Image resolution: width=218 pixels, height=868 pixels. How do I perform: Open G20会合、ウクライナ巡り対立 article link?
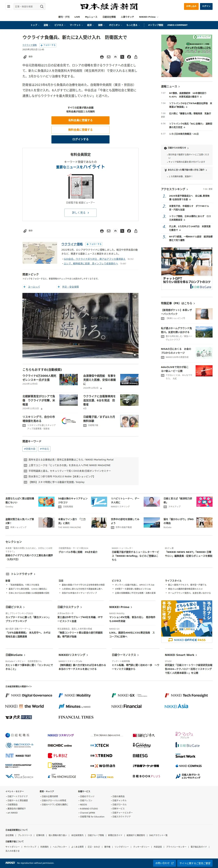coord(94,259)
